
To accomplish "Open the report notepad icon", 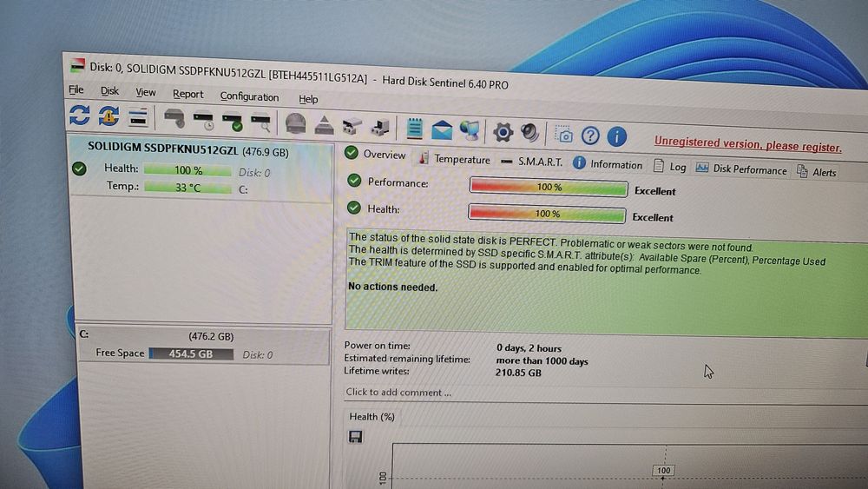I will [x=414, y=129].
